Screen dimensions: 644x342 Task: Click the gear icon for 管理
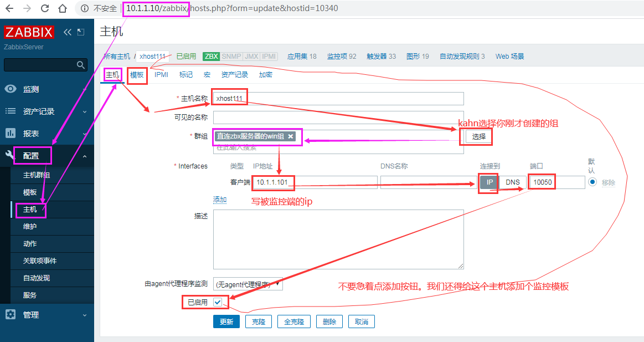pyautogui.click(x=11, y=314)
